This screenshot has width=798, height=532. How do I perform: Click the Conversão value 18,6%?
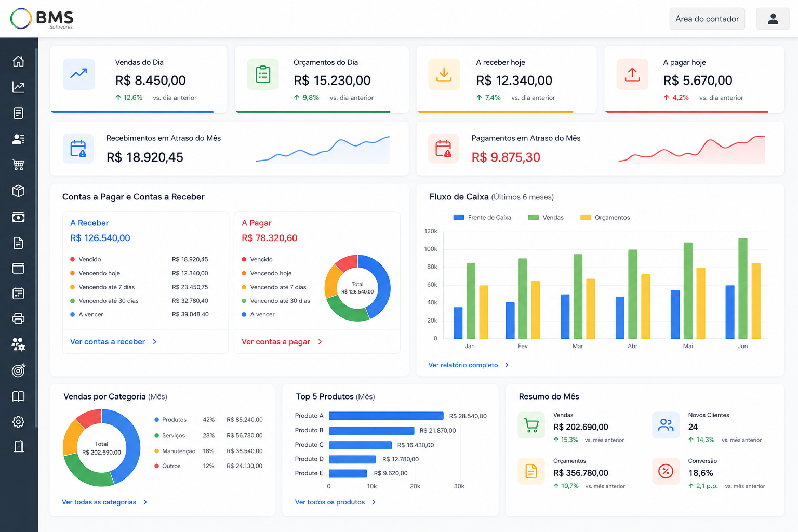[x=701, y=473]
